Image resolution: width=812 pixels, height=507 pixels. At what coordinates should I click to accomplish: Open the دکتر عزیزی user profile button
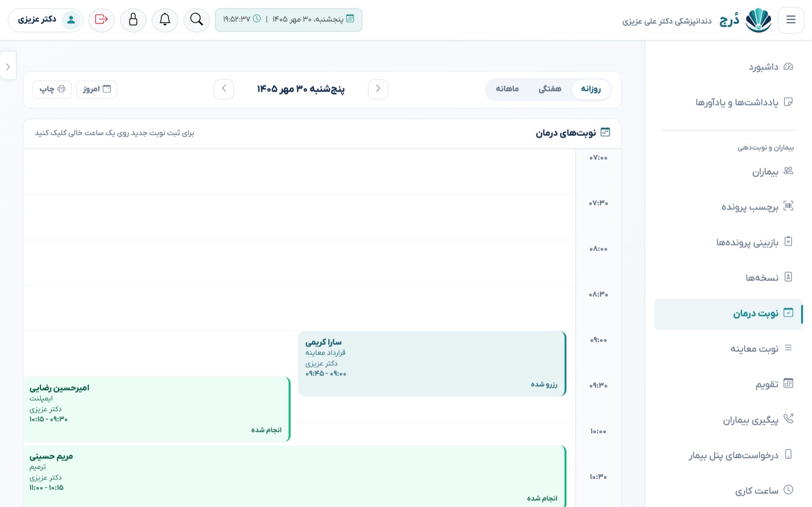click(x=45, y=20)
